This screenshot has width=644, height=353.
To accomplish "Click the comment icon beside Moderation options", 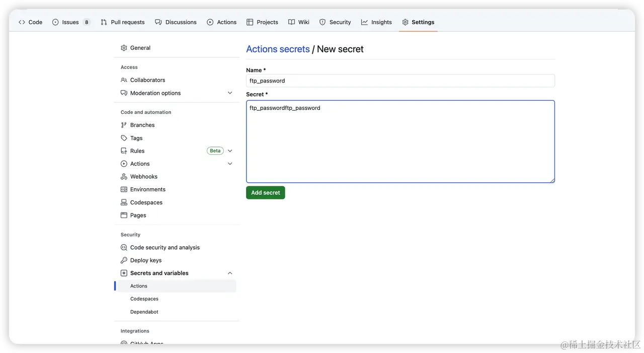I will [124, 93].
